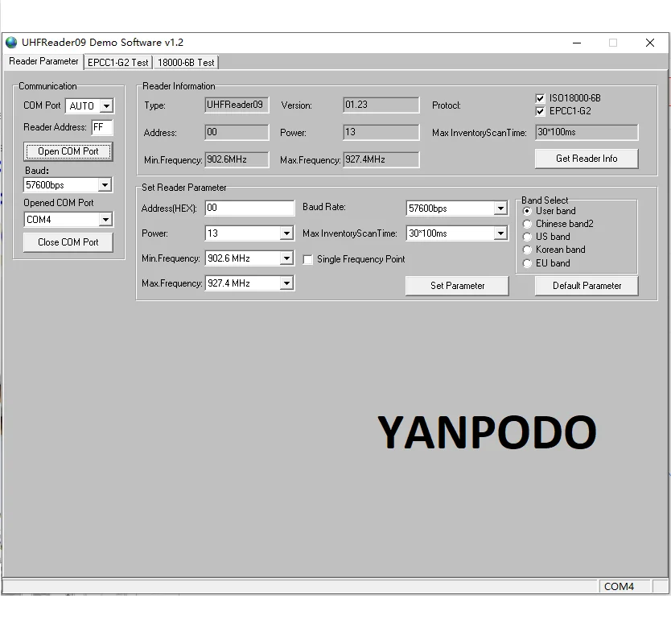This screenshot has height=644, width=671.
Task: Click the read-only Max InventoryScanTime 30*100ms field
Action: tap(587, 132)
